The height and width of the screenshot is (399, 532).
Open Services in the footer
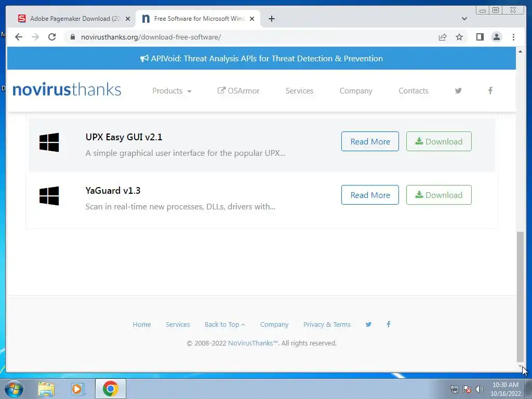coord(178,324)
